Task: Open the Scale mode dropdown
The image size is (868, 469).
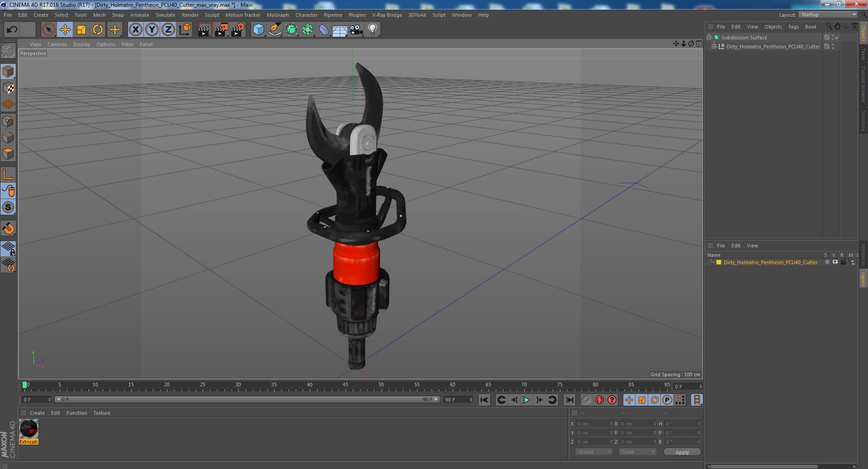Action: click(637, 452)
